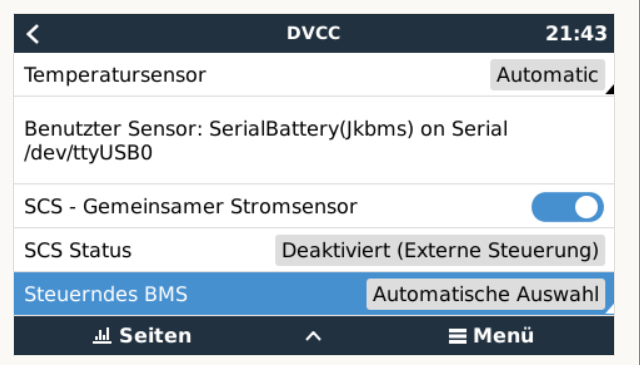
Task: Click the SCS - Gemeinsamer Stromsensor label
Action: click(191, 206)
